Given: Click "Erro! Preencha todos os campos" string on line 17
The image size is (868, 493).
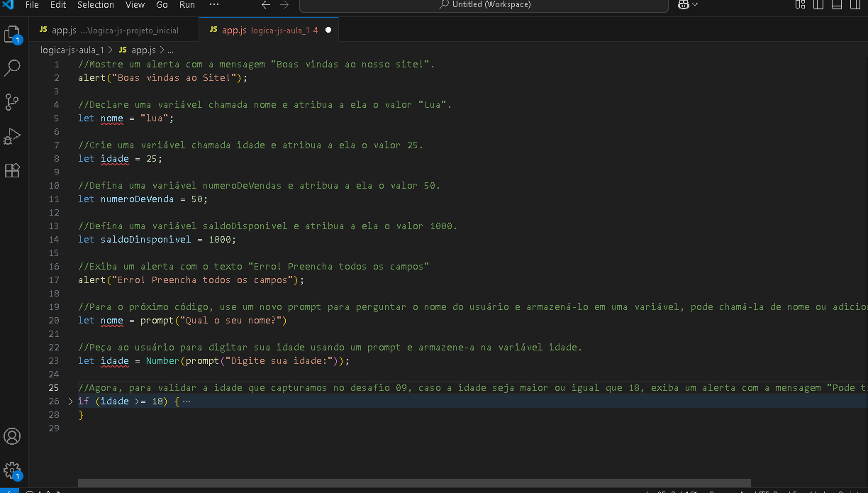Looking at the screenshot, I should (x=203, y=280).
